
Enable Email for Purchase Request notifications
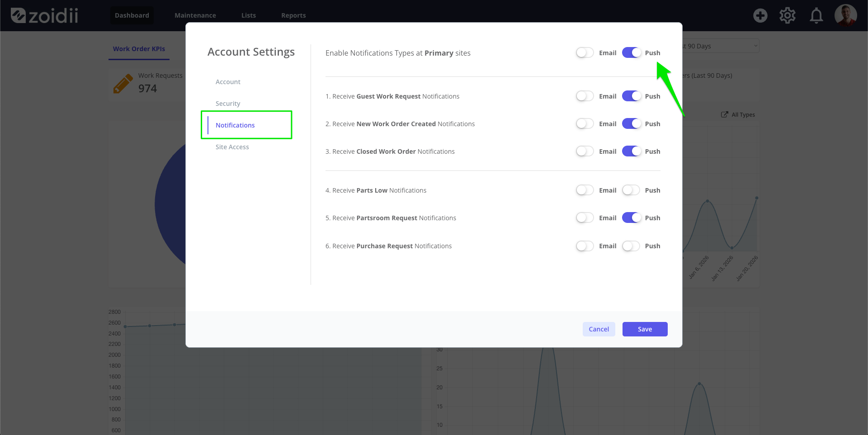pyautogui.click(x=585, y=246)
